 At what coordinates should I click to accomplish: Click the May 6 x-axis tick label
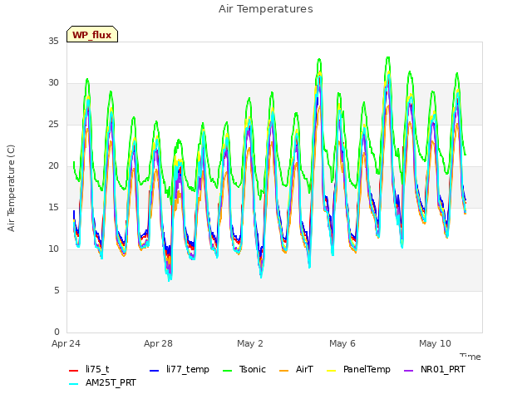[342, 343]
